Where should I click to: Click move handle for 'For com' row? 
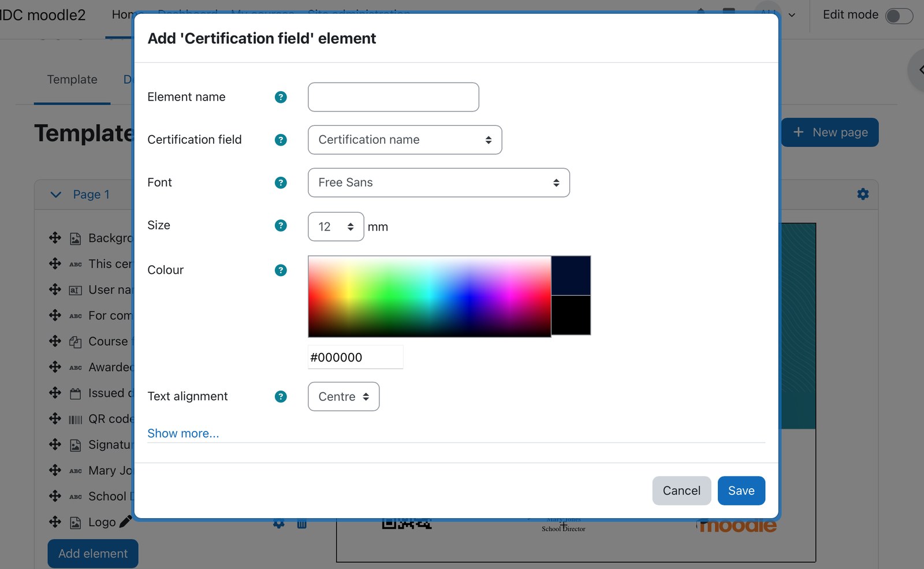coord(55,315)
